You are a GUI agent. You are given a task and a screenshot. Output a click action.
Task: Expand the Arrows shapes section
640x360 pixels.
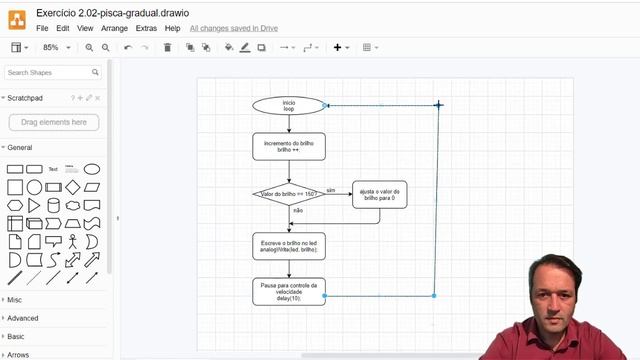16,355
